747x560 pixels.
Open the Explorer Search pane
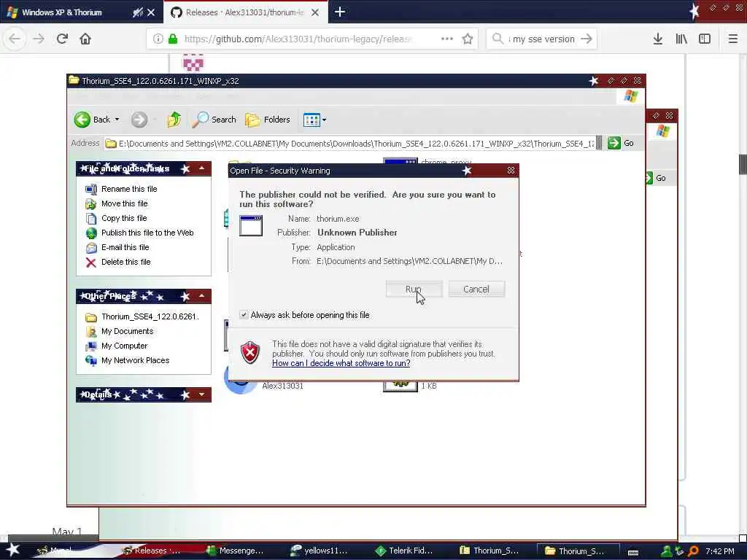click(214, 120)
